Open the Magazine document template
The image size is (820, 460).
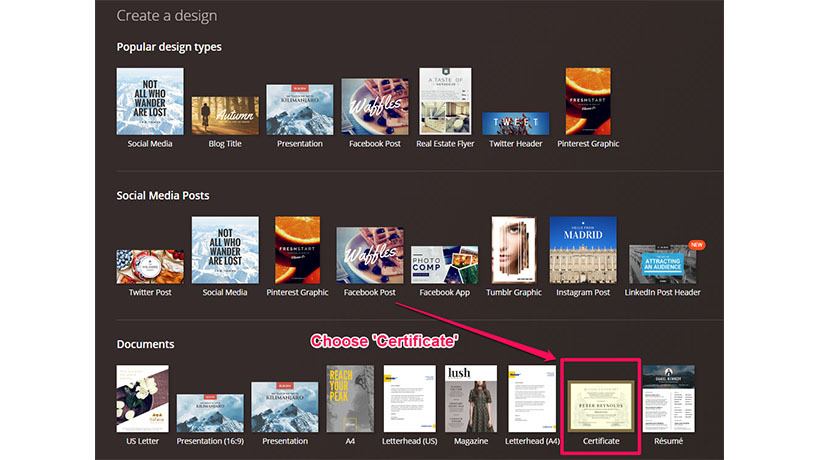point(471,399)
